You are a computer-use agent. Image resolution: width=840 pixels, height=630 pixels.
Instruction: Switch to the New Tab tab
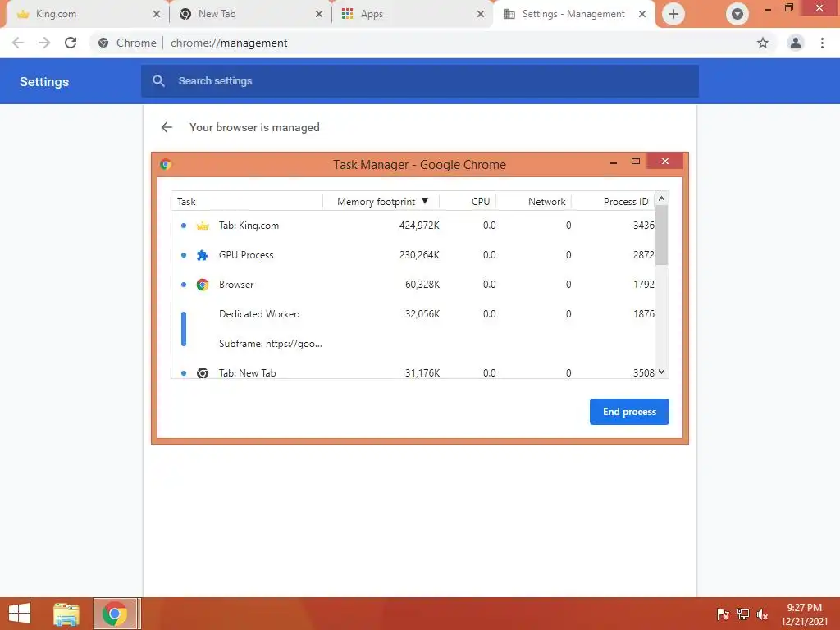250,14
